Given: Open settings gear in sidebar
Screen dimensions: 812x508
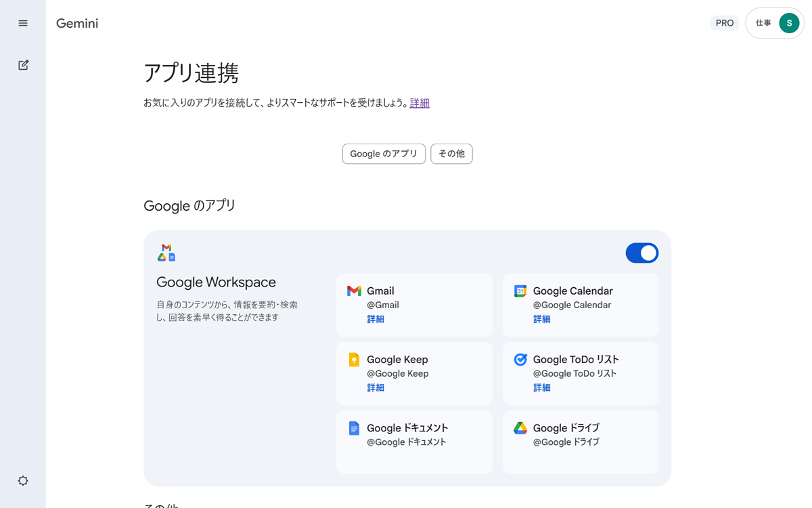Looking at the screenshot, I should pos(23,481).
